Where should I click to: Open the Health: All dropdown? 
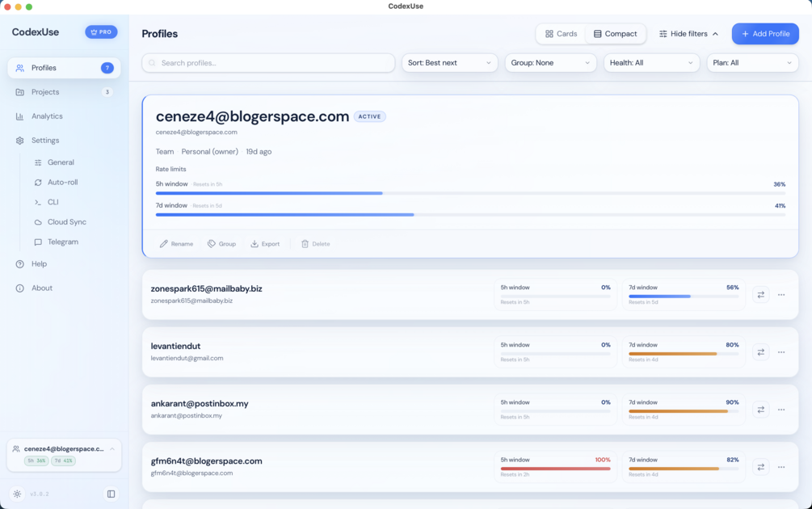[651, 63]
